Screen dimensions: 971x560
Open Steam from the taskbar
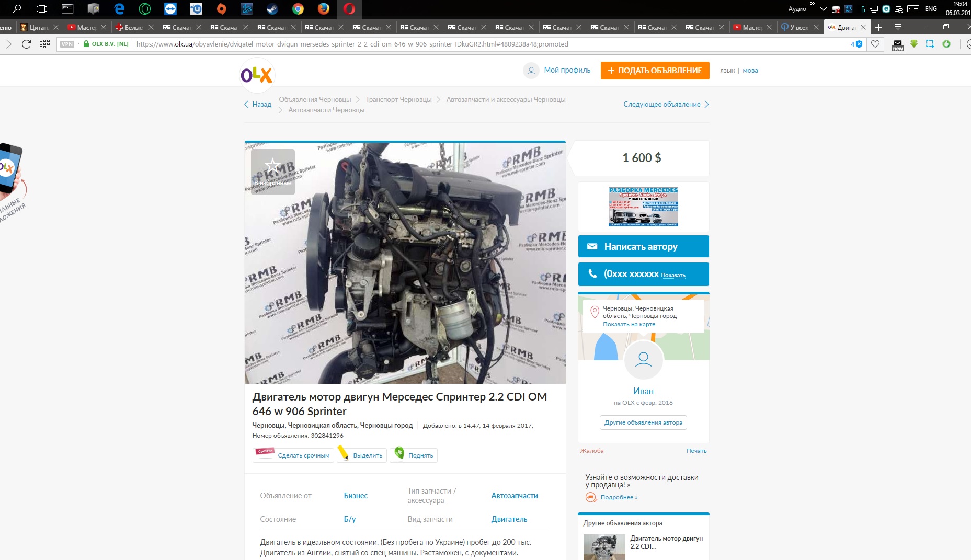pos(272,9)
